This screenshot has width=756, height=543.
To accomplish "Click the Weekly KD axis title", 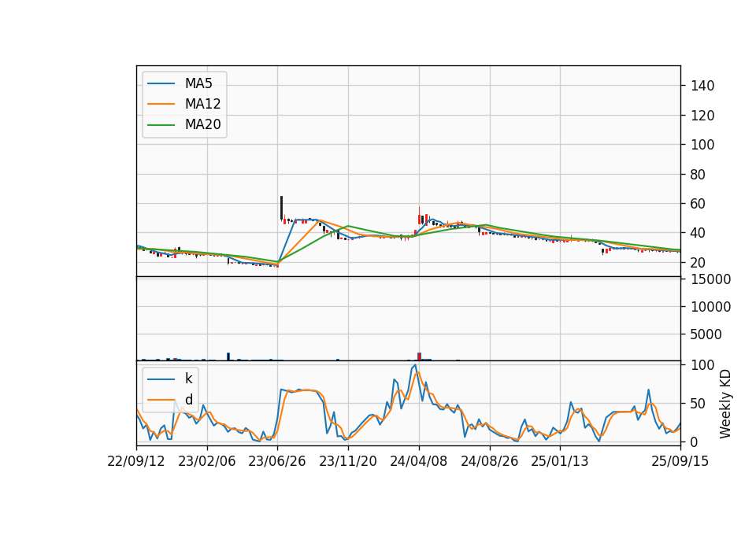I will point(725,404).
